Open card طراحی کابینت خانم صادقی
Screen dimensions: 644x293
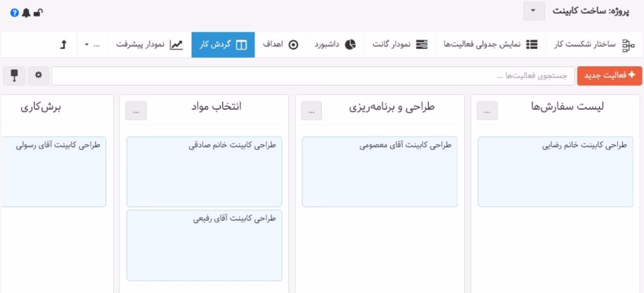click(x=204, y=172)
